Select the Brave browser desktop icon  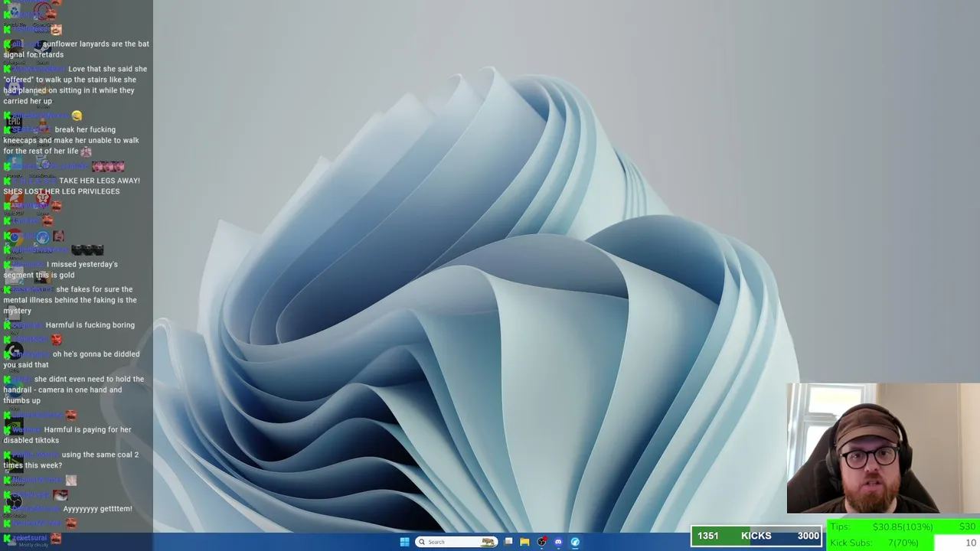[x=43, y=198]
